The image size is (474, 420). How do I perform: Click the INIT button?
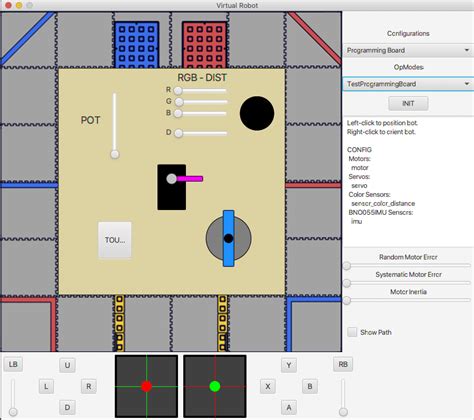click(x=408, y=103)
